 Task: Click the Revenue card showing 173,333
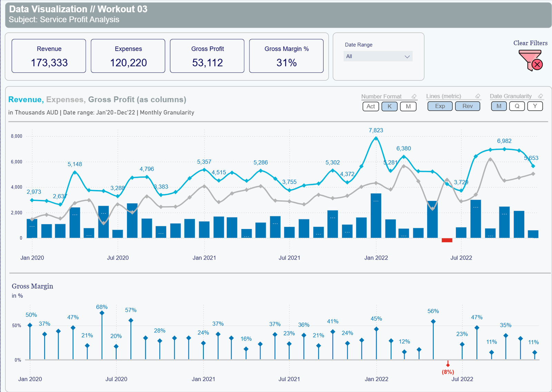pyautogui.click(x=49, y=56)
